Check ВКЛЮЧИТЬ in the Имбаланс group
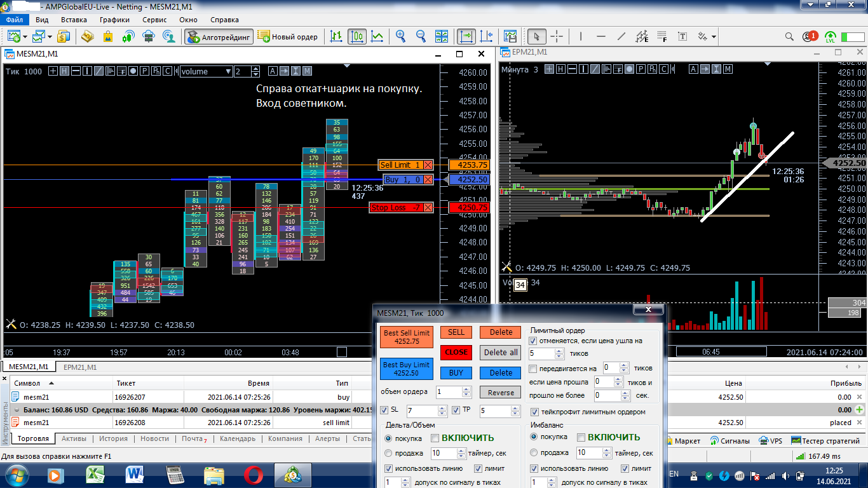 click(581, 437)
